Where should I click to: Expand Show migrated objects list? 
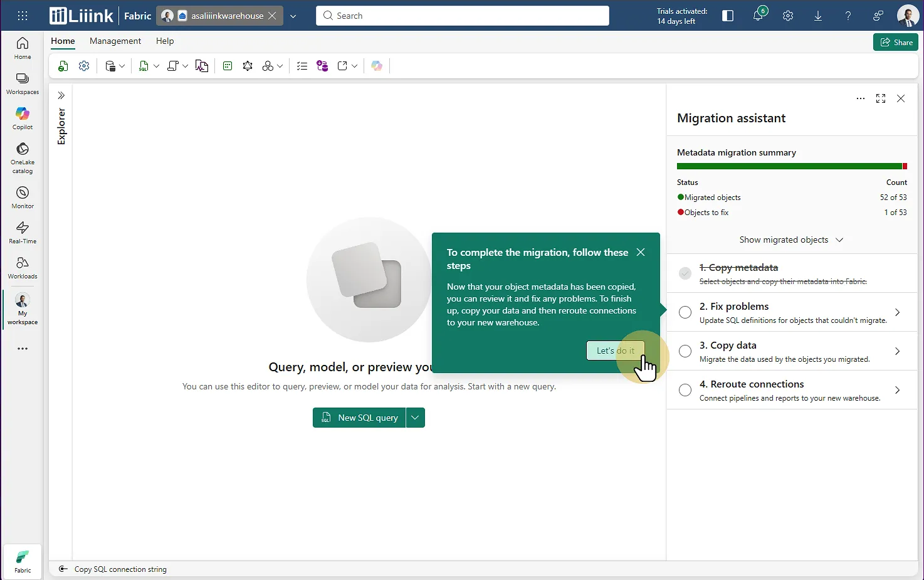(791, 240)
